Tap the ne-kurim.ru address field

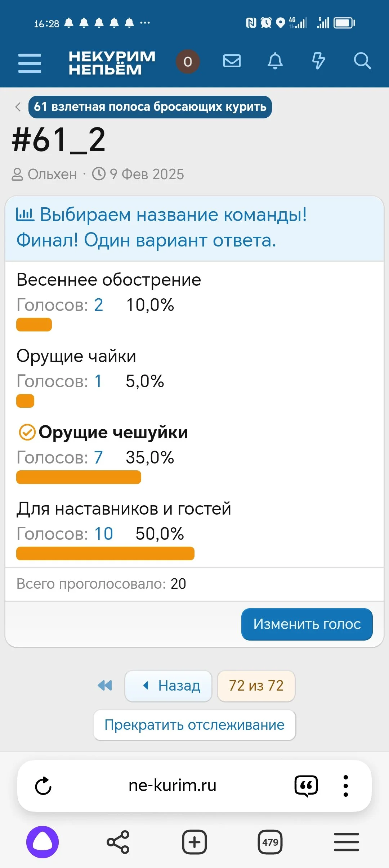(172, 786)
